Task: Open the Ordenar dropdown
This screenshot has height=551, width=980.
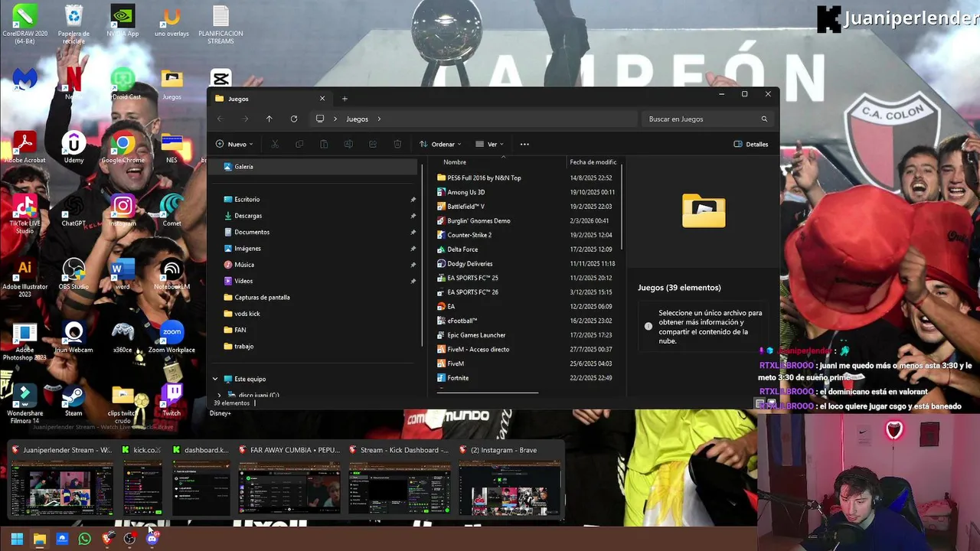Action: (440, 144)
